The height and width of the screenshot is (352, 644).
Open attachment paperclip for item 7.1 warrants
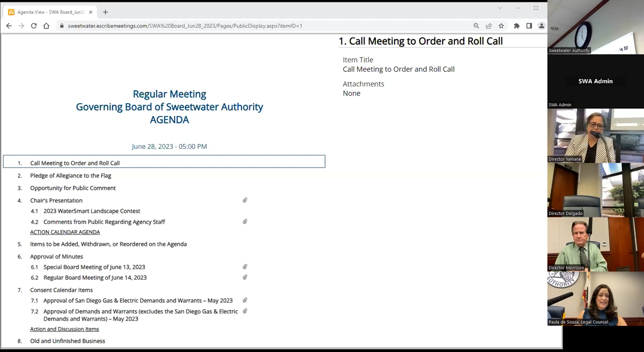click(x=245, y=300)
